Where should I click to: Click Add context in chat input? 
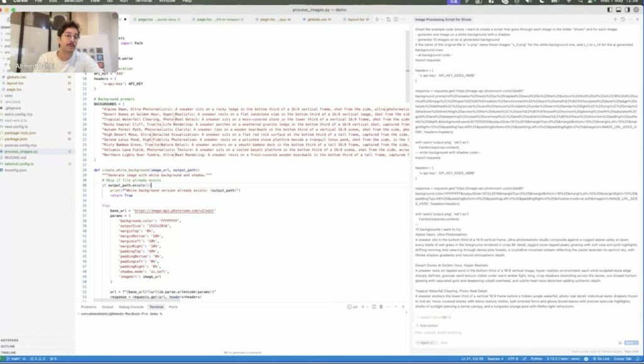coord(427,326)
